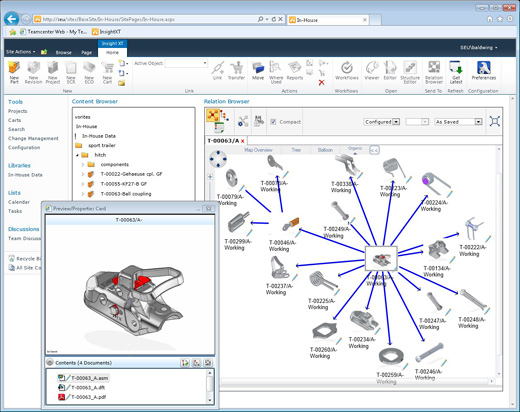This screenshot has height=412, width=520.
Task: Open the Configured dropdown
Action: tap(381, 122)
